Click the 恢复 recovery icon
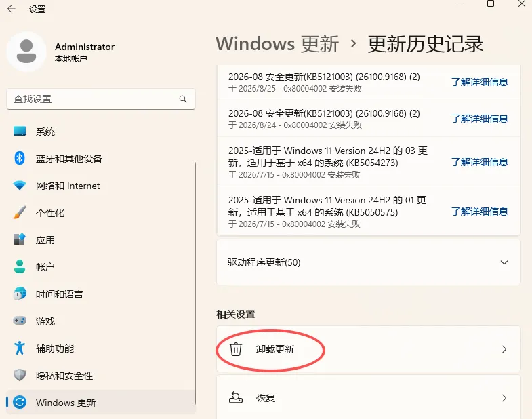Screen dimensions: 532x419 tap(235, 397)
